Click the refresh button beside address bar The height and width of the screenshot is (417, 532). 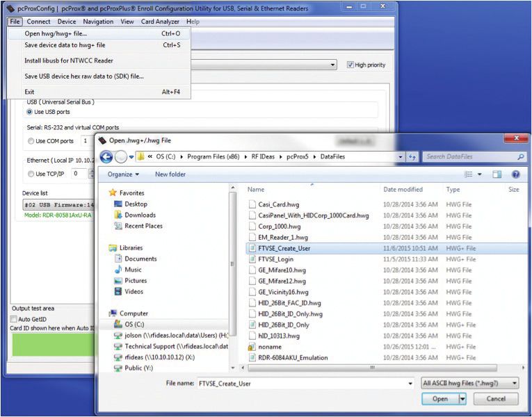(x=412, y=156)
